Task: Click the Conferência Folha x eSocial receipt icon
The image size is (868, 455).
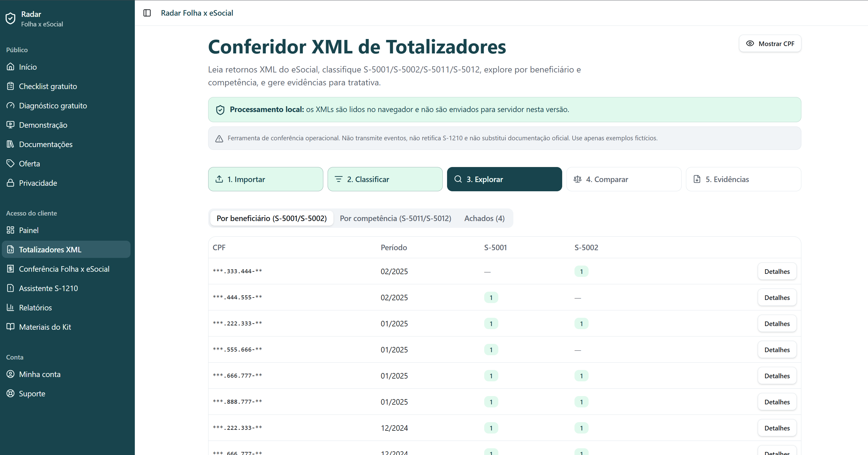Action: [10, 269]
